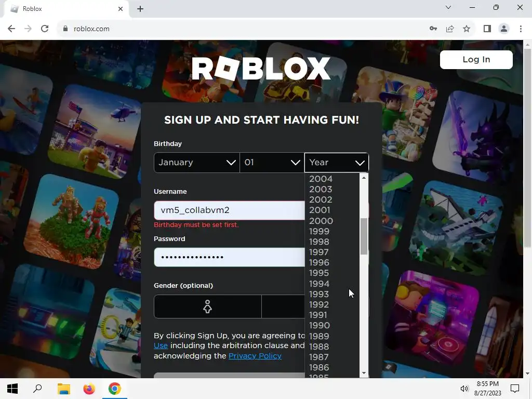This screenshot has width=532, height=399.
Task: Click the Username field with vm5_collabvm2
Action: pyautogui.click(x=229, y=210)
